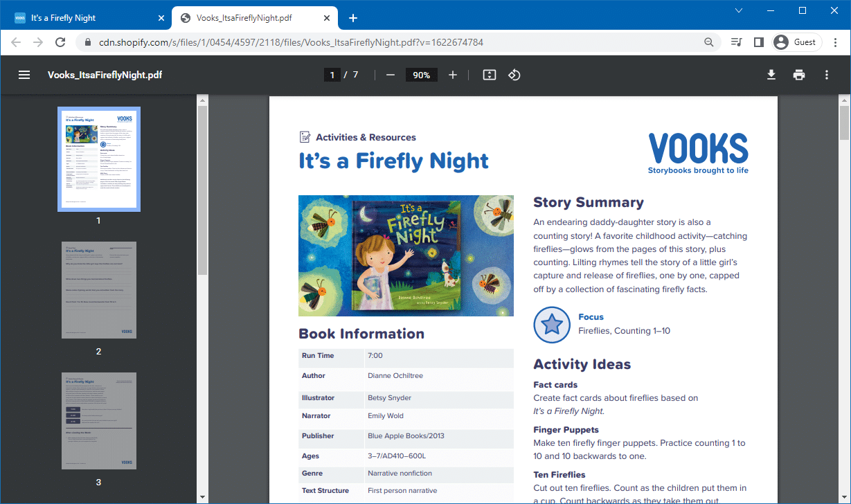Print the PDF document
This screenshot has height=504, width=851.
pyautogui.click(x=798, y=75)
